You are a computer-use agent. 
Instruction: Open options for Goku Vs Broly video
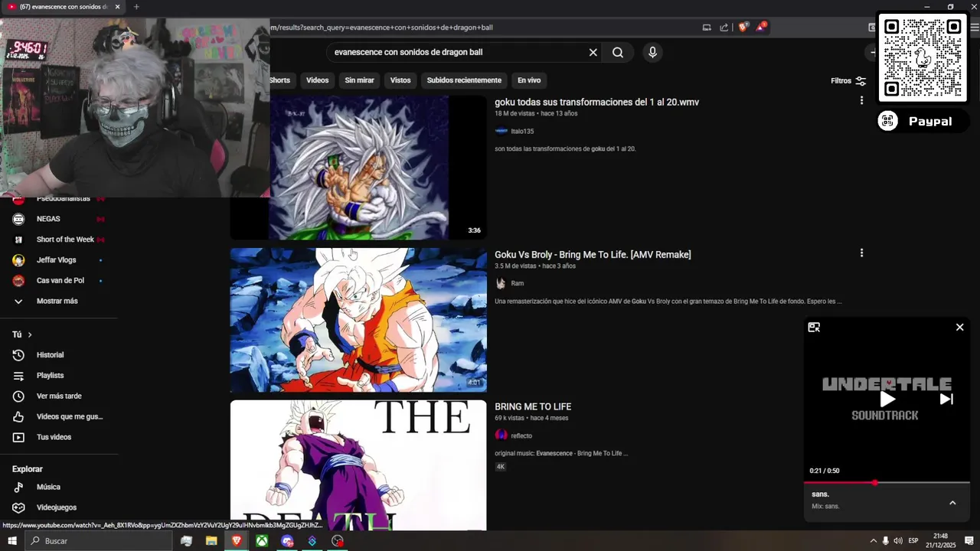(x=861, y=253)
